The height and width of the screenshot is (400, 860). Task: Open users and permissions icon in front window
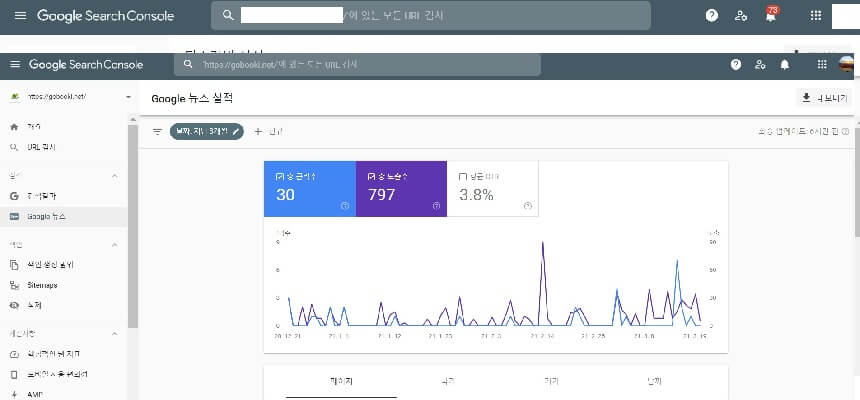pyautogui.click(x=760, y=64)
